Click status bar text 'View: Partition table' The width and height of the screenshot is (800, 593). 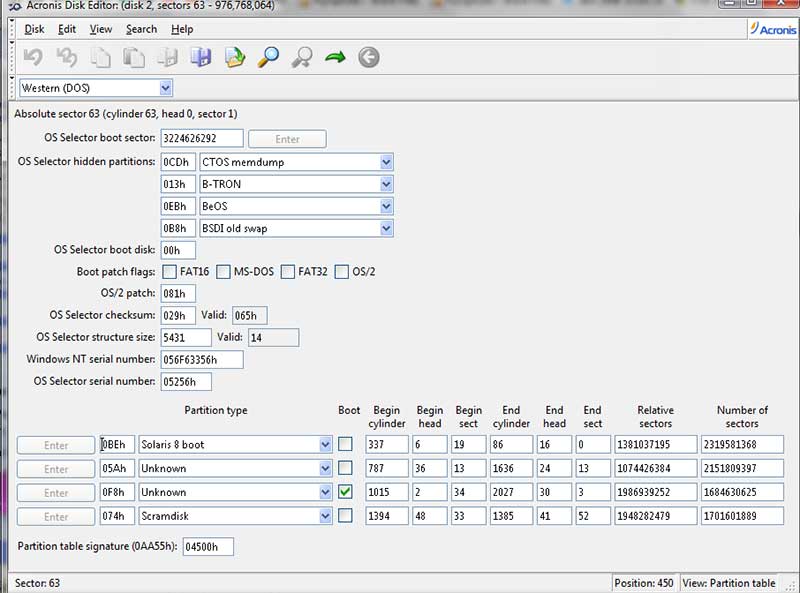[x=729, y=583]
